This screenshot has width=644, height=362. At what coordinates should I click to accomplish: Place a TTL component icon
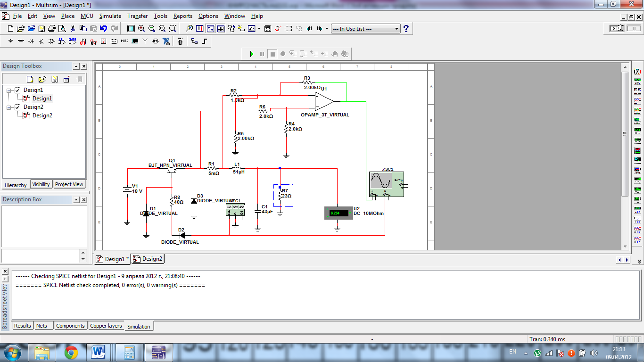(62, 41)
